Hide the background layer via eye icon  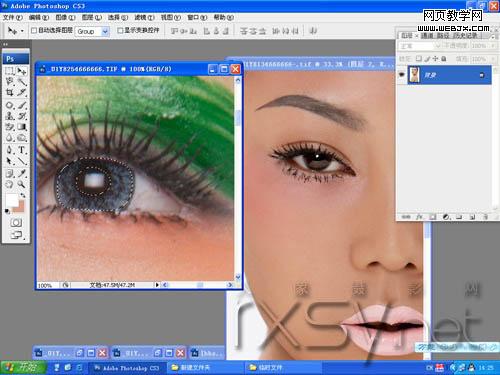(x=402, y=75)
